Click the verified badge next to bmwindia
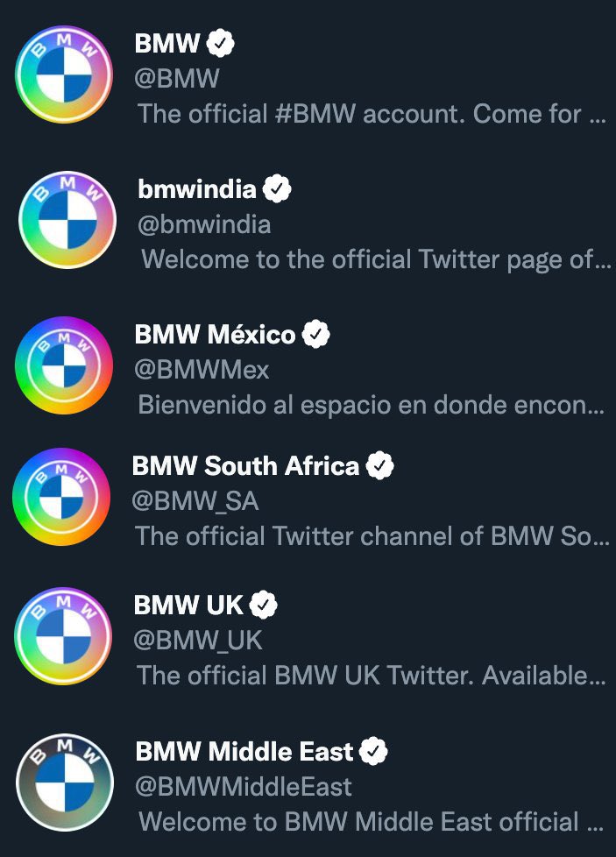This screenshot has height=857, width=616. click(x=277, y=188)
